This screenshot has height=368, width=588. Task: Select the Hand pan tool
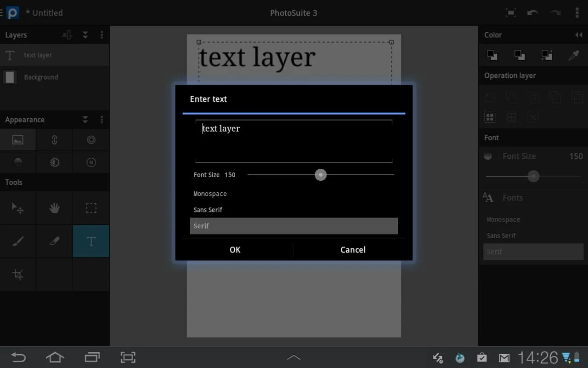tap(55, 208)
